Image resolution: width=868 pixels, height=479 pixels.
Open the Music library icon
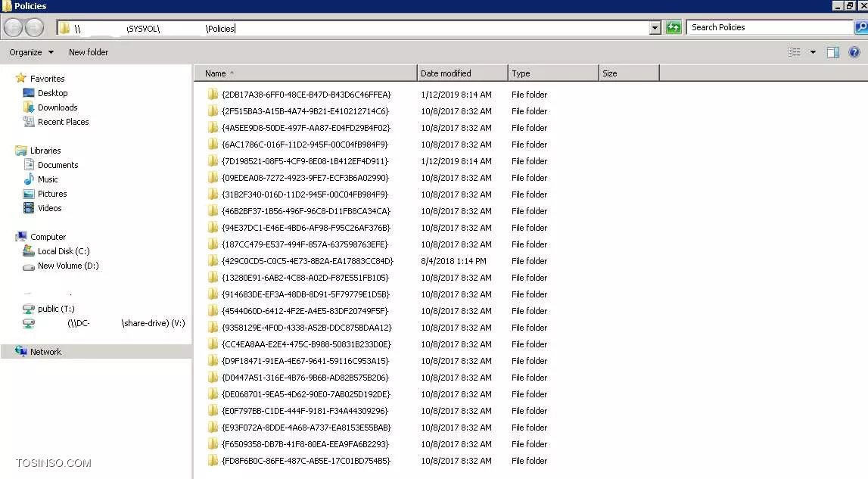[29, 179]
